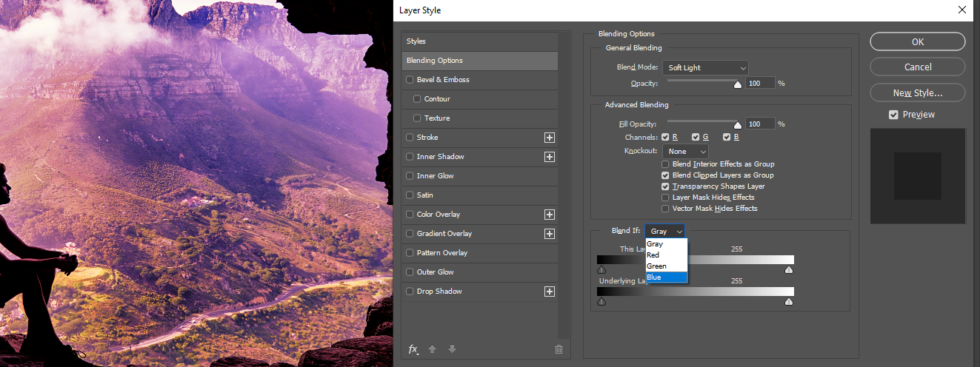This screenshot has height=367, width=980.
Task: Enable the Outer Glow checkbox
Action: click(x=410, y=272)
